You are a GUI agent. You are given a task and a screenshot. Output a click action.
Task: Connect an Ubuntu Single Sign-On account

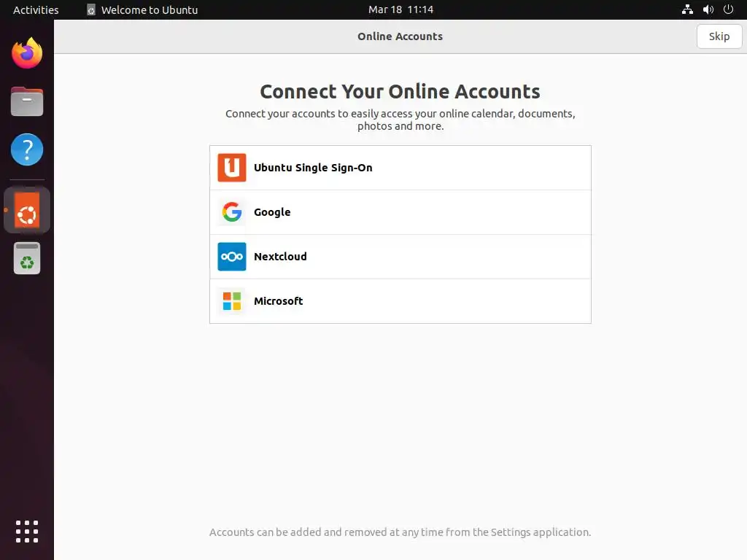(400, 168)
